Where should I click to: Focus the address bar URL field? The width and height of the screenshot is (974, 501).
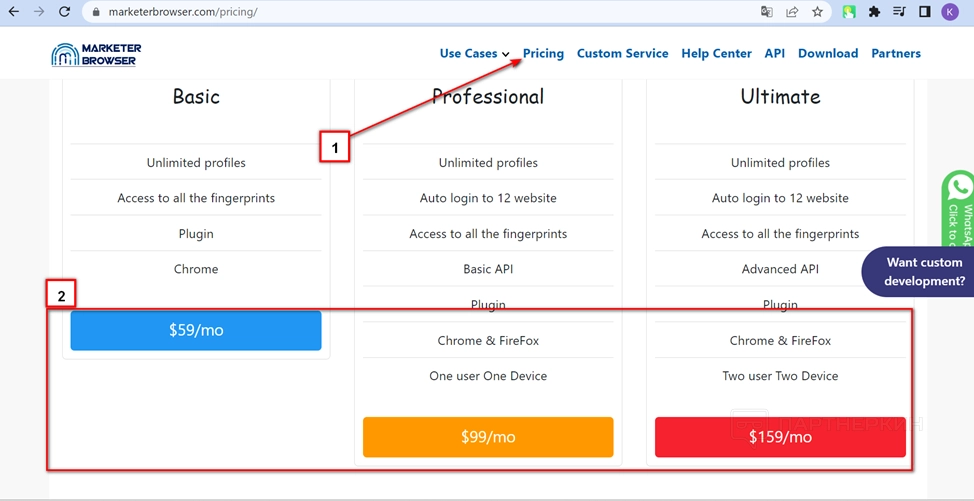point(400,12)
